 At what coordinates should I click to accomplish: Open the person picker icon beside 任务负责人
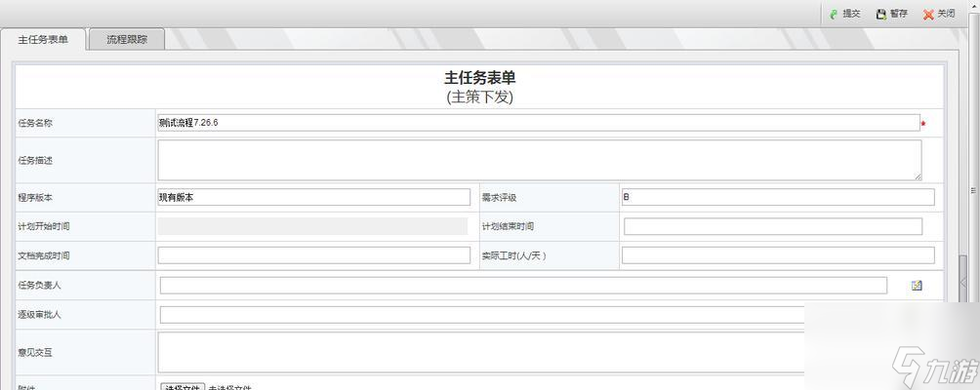click(x=917, y=285)
